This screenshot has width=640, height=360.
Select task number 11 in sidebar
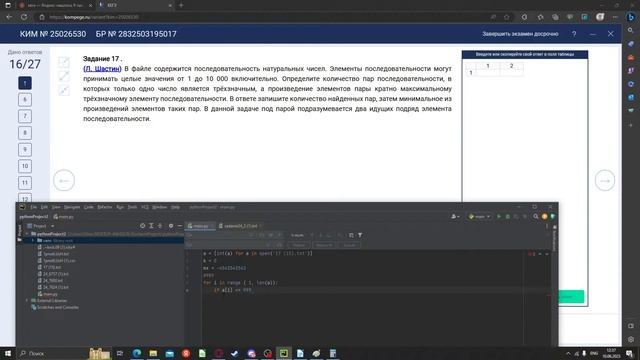click(x=25, y=183)
